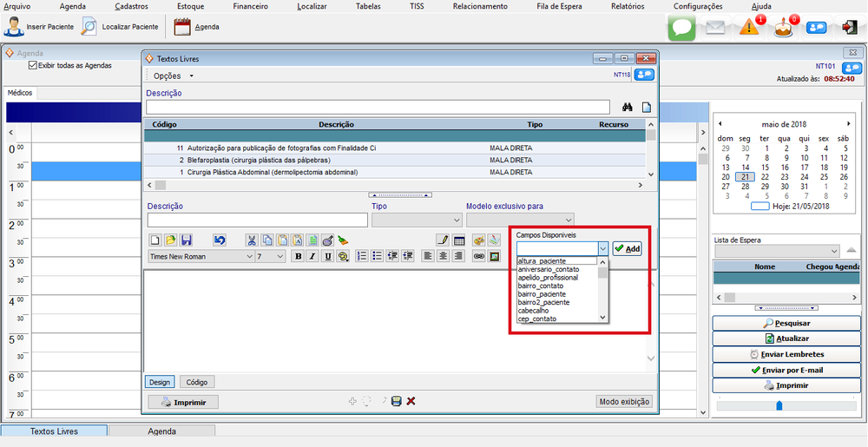Click the Bold formatting button
Viewport: 868px width, 447px height.
coord(299,256)
